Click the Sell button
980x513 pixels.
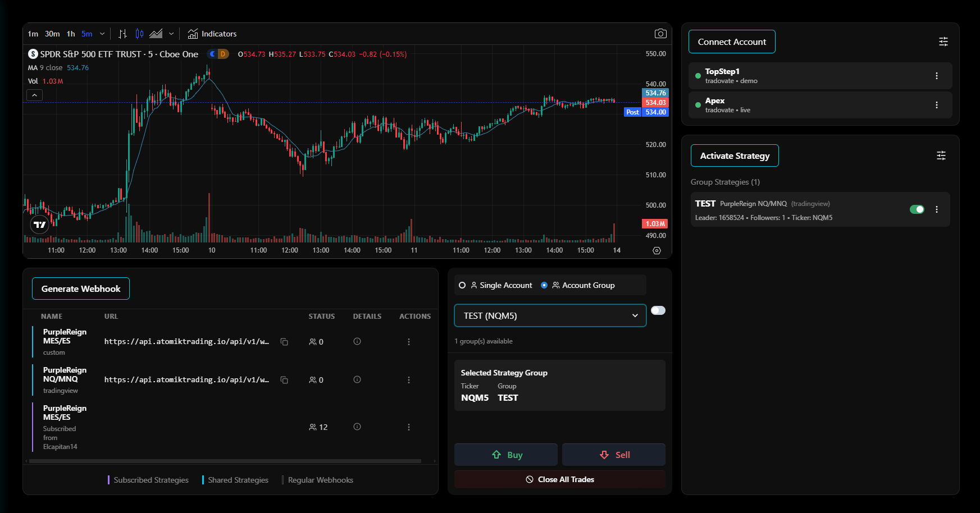pyautogui.click(x=614, y=455)
